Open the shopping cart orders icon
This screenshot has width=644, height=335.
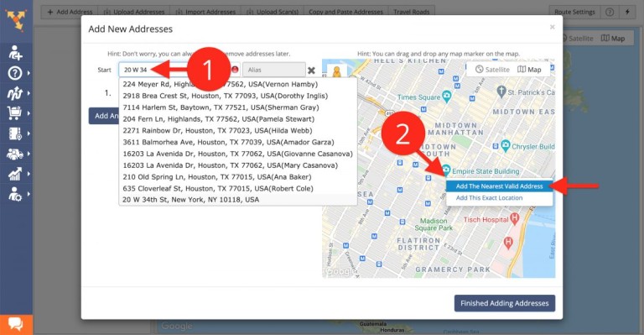[x=14, y=113]
